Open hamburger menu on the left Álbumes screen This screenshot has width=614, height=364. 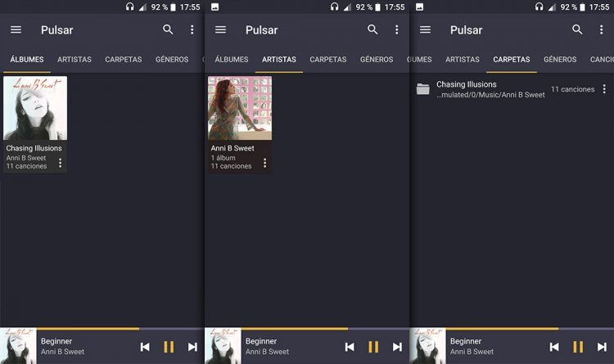point(16,29)
